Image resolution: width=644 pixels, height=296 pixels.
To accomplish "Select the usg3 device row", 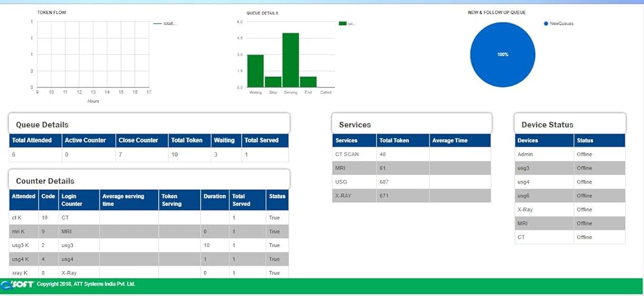I will pos(570,169).
